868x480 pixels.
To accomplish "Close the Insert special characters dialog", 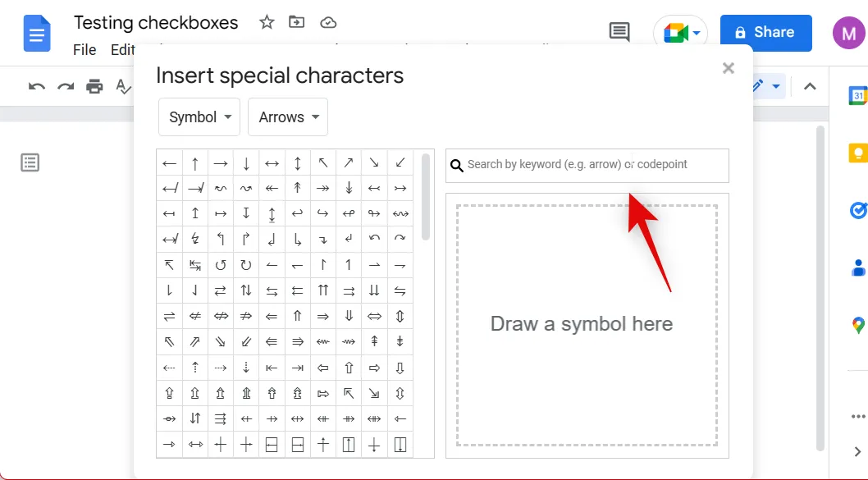I will pos(728,68).
